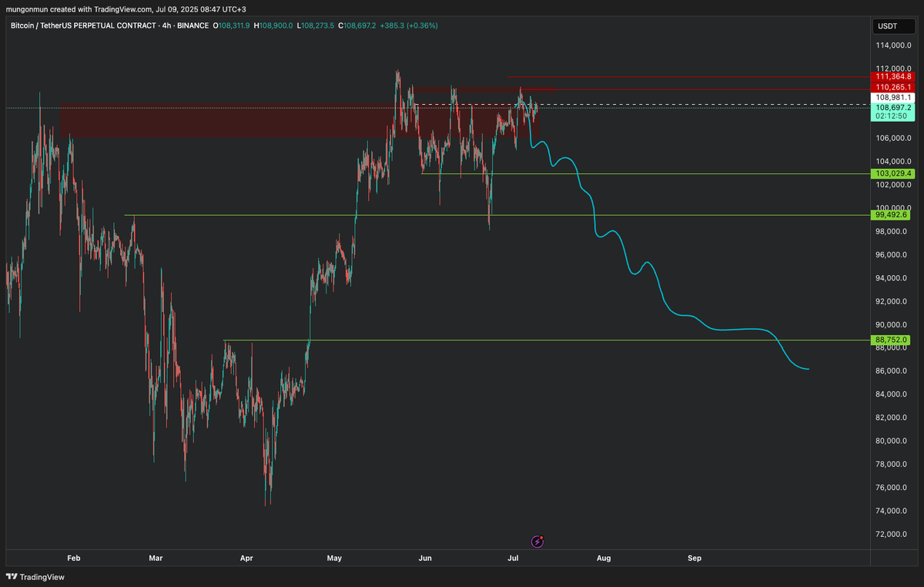Click the bar countdown timer 02:12:50

pos(892,116)
